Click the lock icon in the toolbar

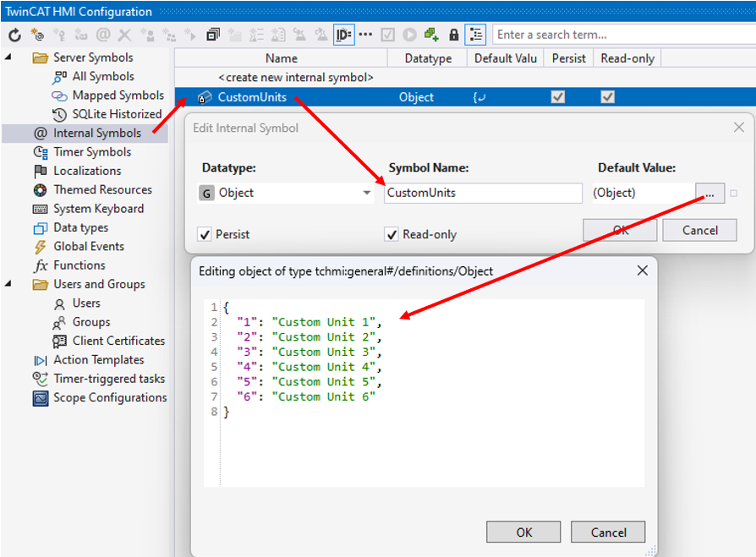tap(453, 35)
